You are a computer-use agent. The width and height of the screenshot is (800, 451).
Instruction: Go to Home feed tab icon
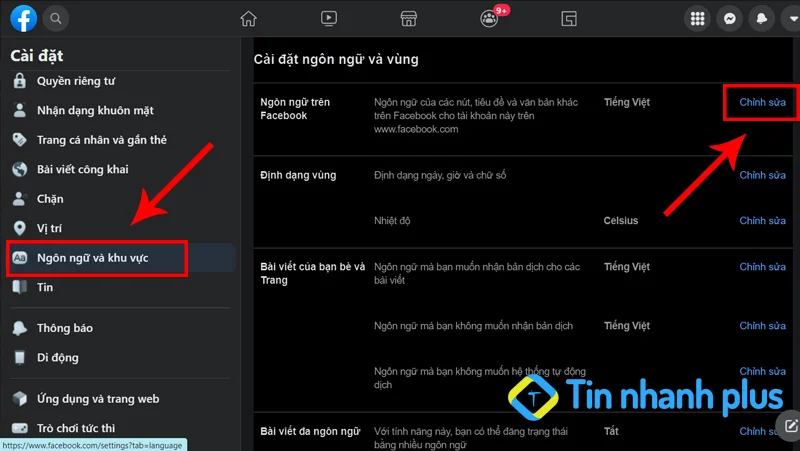click(x=248, y=18)
